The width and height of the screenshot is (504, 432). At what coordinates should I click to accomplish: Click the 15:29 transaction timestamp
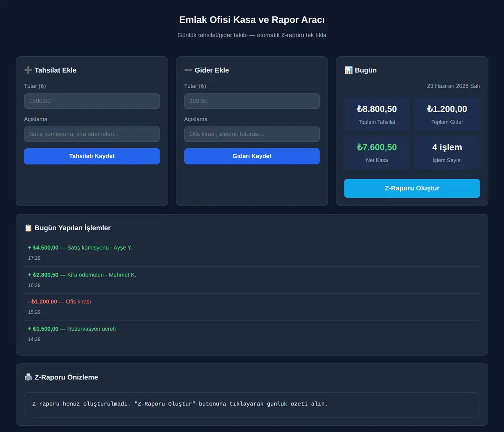point(34,312)
